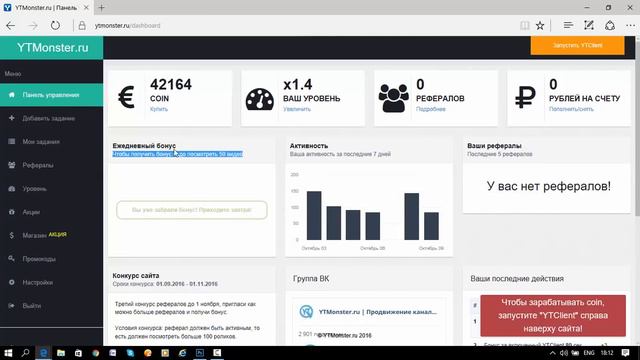This screenshot has width=640, height=360.
Task: Click the red YTClient coin-earning notice
Action: pos(553,316)
